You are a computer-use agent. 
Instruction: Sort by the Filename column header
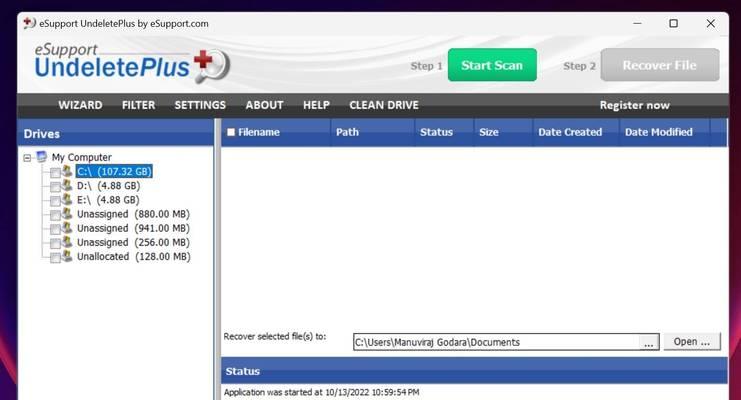[276, 132]
